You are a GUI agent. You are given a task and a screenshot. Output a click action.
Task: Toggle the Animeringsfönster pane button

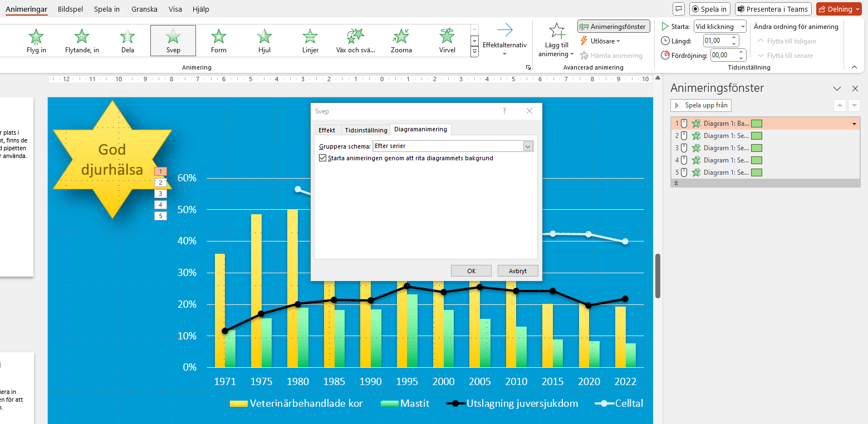614,26
